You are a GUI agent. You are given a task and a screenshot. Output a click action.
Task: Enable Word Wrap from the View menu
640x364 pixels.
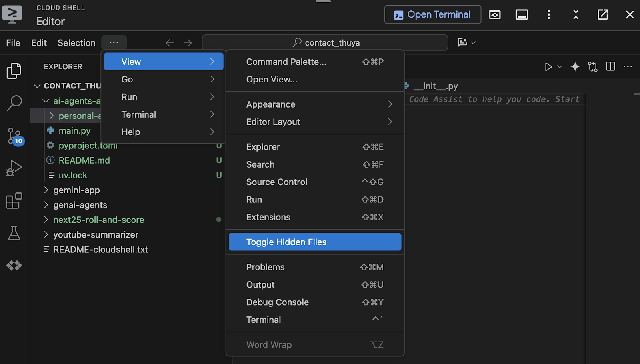tap(269, 344)
